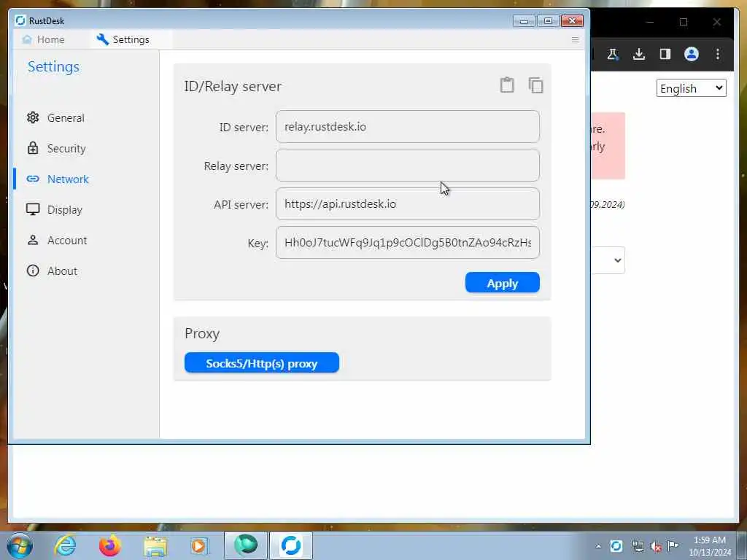
Task: Open the browser three-dot menu
Action: tap(718, 54)
